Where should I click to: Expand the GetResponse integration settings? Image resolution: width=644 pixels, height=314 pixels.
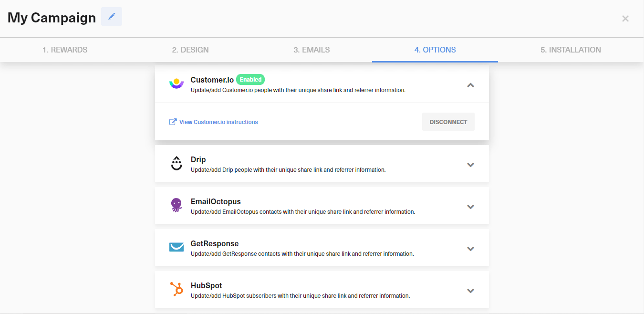tap(470, 248)
